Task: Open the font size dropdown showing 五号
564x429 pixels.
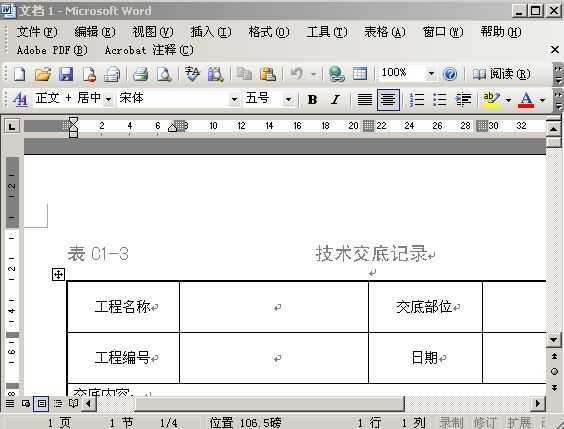Action: coord(288,99)
